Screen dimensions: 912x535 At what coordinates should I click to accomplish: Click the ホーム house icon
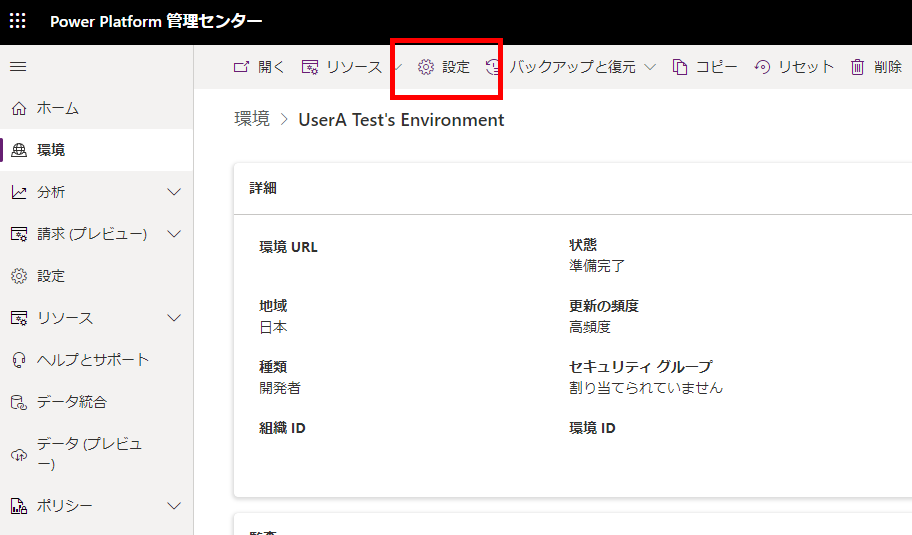(x=19, y=108)
